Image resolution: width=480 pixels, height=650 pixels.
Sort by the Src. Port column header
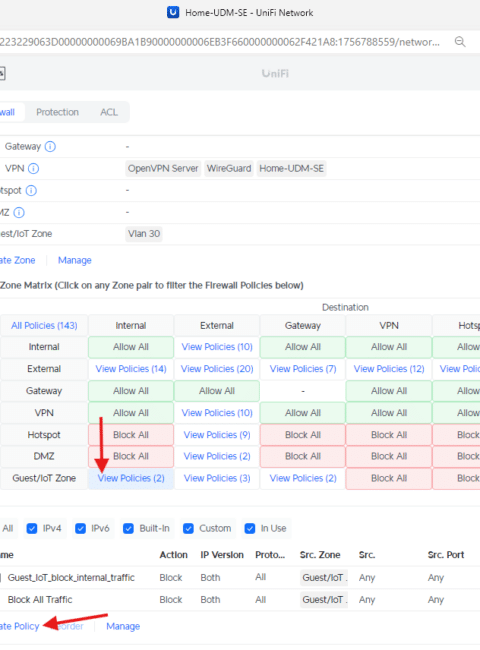pyautogui.click(x=446, y=555)
